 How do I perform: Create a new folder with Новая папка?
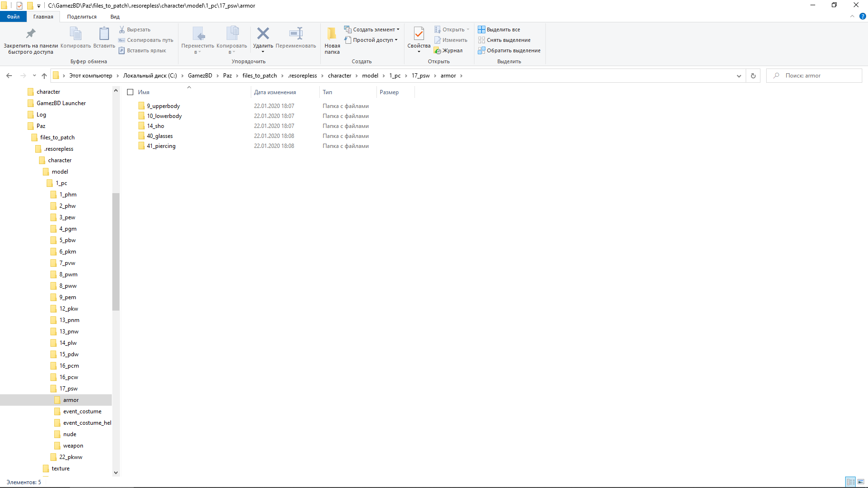[332, 40]
